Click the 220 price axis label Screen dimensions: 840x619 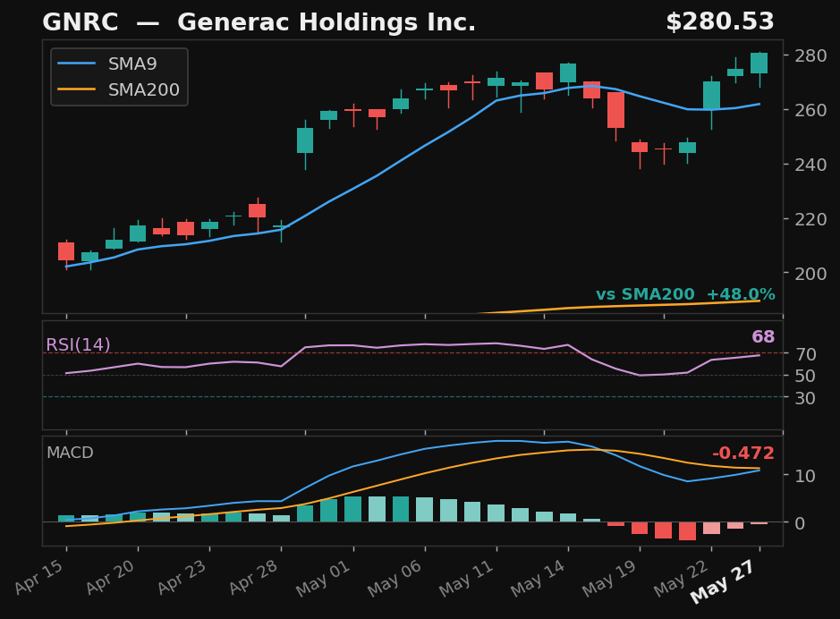pos(810,219)
